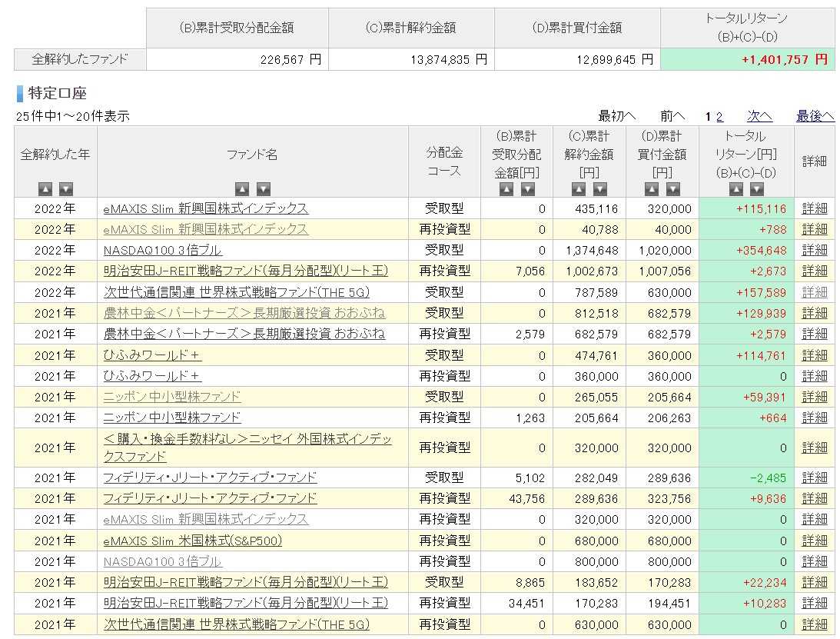The image size is (840, 639).
Task: Sort (D)累計買付金額 ascending arrow
Action: click(x=652, y=188)
